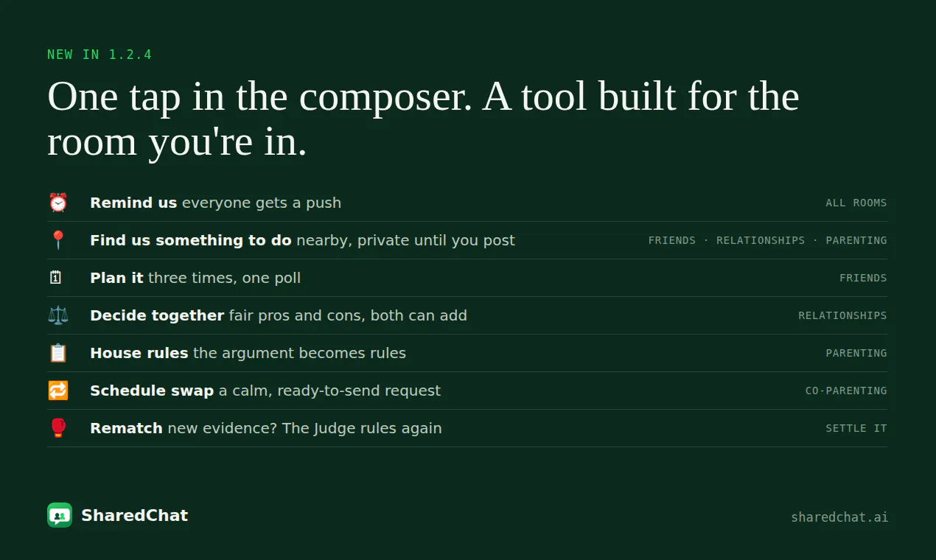Image resolution: width=936 pixels, height=560 pixels.
Task: Select the red boxing glove Rematch icon
Action: click(x=57, y=428)
